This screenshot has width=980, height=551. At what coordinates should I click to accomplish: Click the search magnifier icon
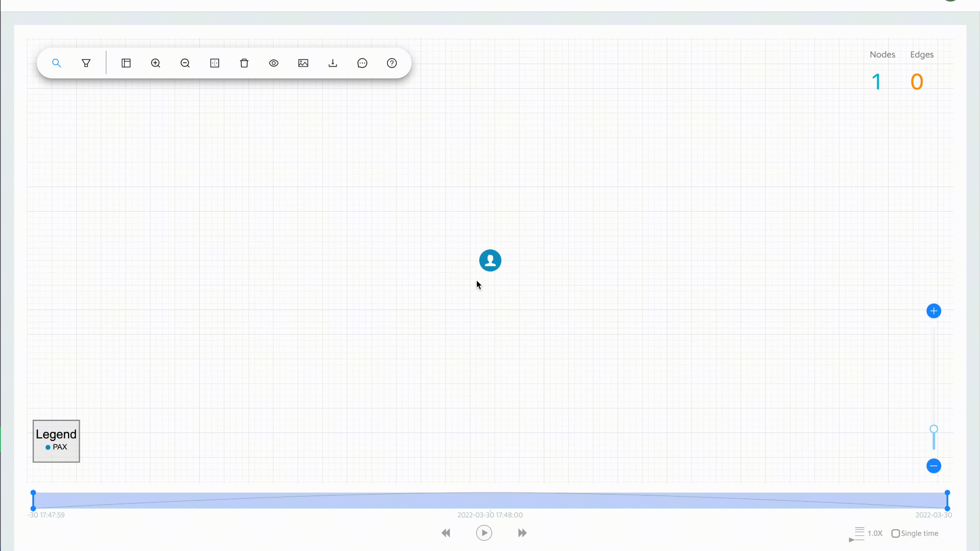click(56, 63)
